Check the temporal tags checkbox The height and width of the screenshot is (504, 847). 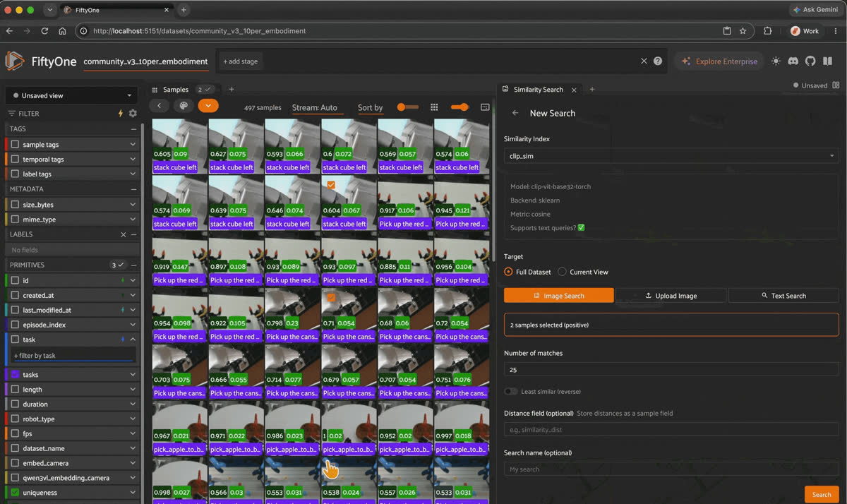[x=16, y=160]
